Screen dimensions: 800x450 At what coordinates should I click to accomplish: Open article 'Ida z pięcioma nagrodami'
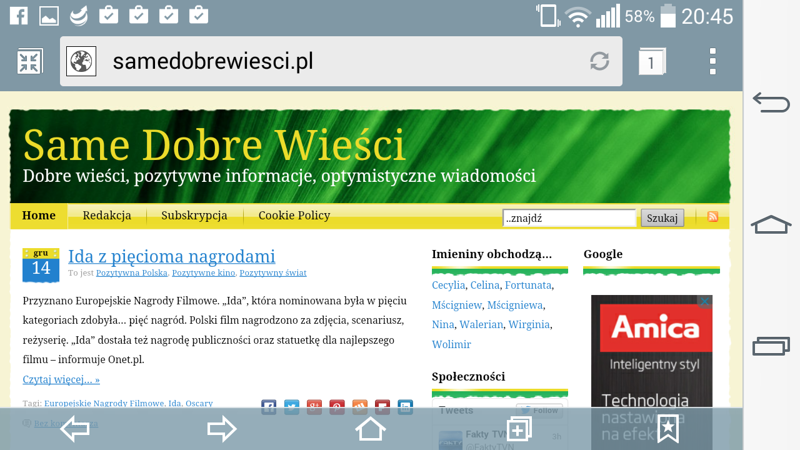[171, 256]
